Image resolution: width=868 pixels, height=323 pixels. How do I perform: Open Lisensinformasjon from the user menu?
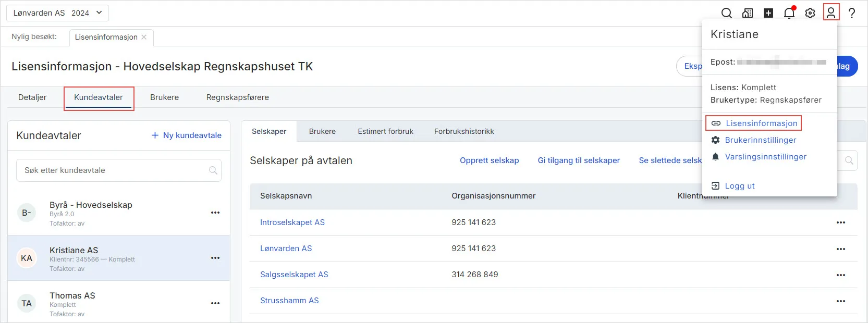coord(762,123)
